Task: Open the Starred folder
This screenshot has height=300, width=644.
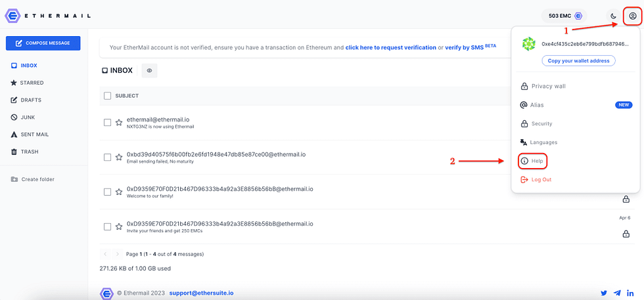Action: coord(27,83)
